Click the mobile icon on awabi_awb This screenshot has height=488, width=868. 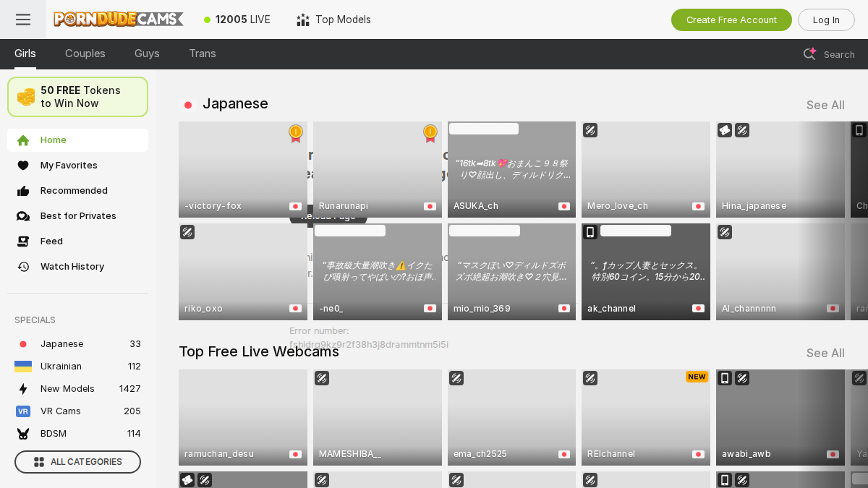click(725, 378)
